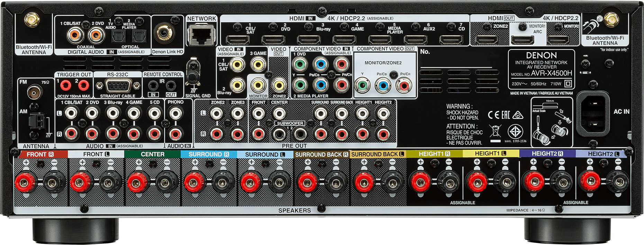
Task: Click the CENTER pre out jack
Action: coord(279,113)
